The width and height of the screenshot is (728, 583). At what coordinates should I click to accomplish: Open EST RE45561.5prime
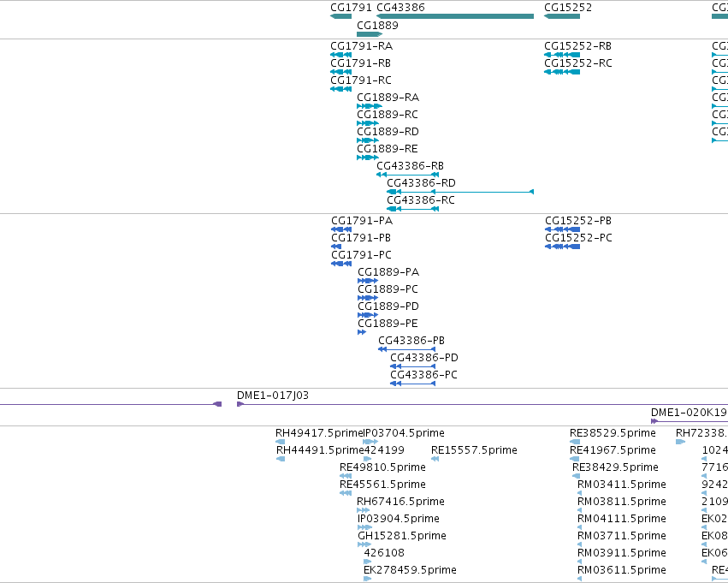point(382,485)
